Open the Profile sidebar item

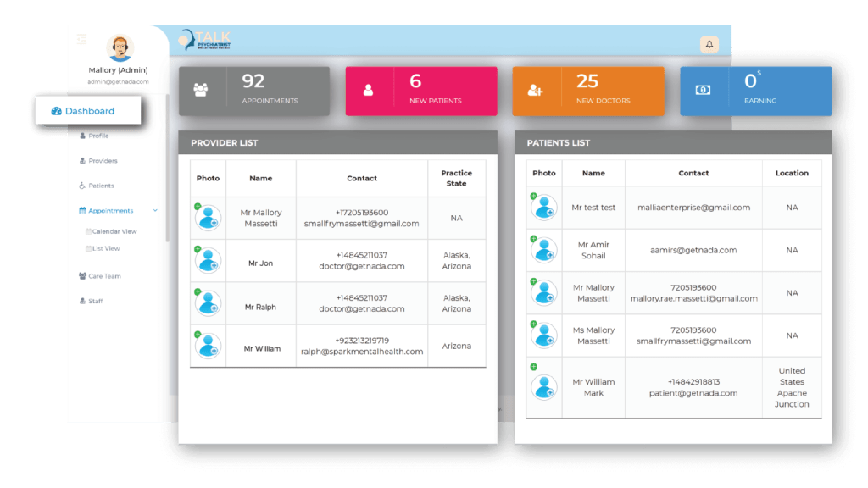[x=97, y=136]
